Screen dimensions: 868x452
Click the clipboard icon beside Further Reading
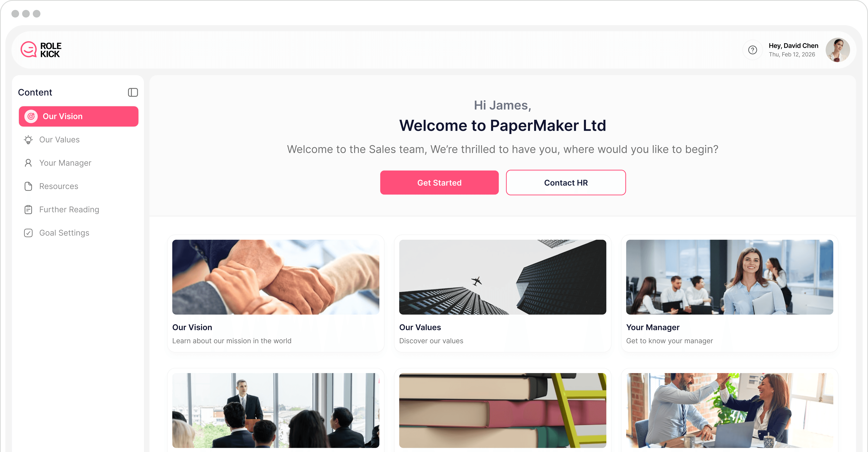pyautogui.click(x=28, y=209)
